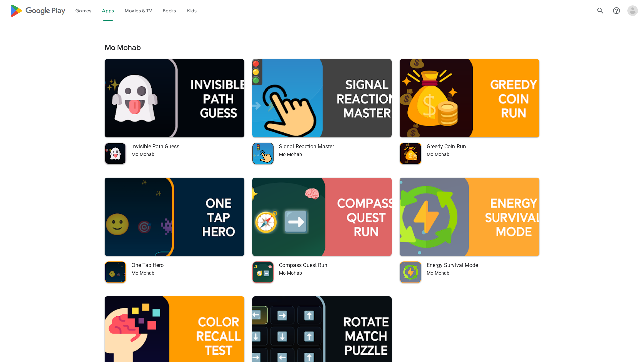This screenshot has height=362, width=644.
Task: Click the Mo Mohab page heading
Action: [x=123, y=48]
